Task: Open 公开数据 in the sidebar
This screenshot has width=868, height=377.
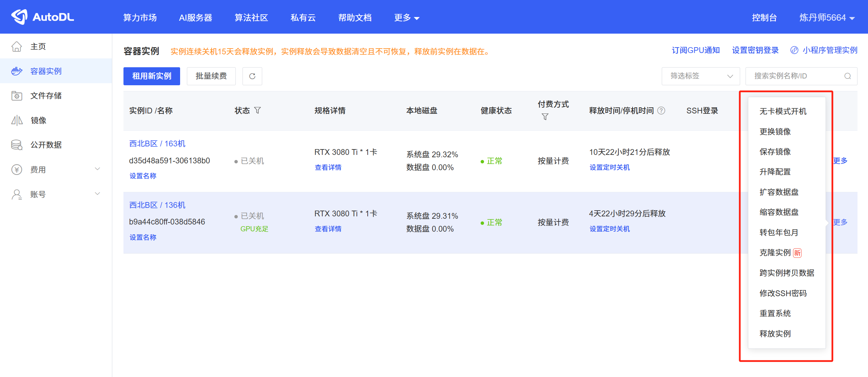Action: (x=17, y=145)
